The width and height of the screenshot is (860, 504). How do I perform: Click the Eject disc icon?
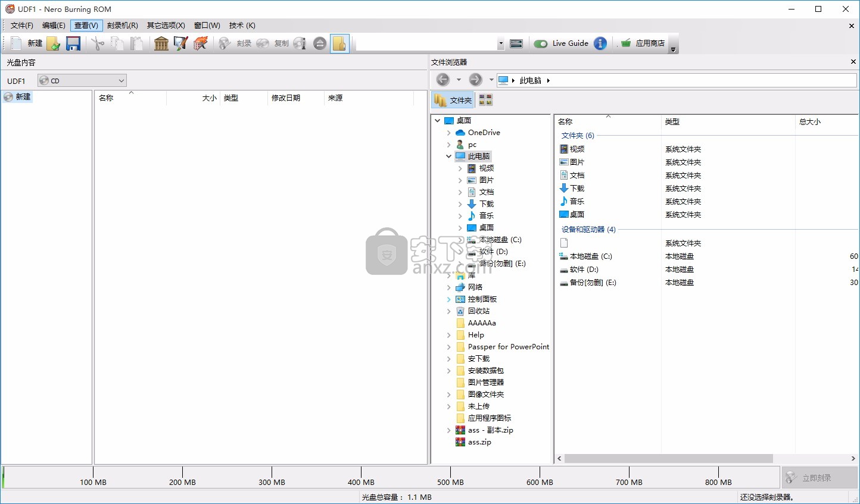click(x=320, y=43)
